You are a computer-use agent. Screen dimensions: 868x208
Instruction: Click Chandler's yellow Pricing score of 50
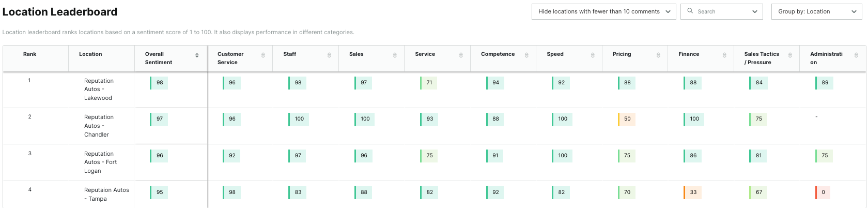click(x=627, y=119)
